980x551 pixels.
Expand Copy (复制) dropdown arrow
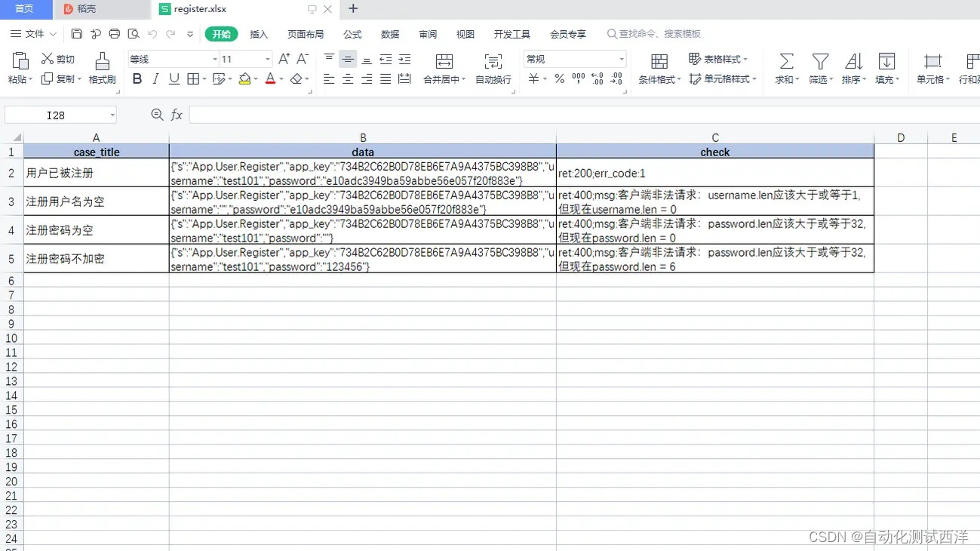coord(80,79)
